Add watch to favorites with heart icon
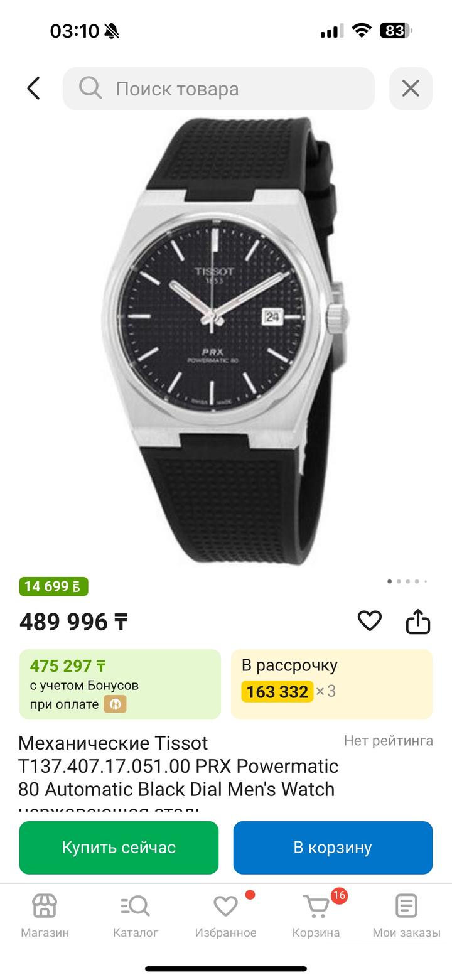This screenshot has width=452, height=980. pos(370,621)
